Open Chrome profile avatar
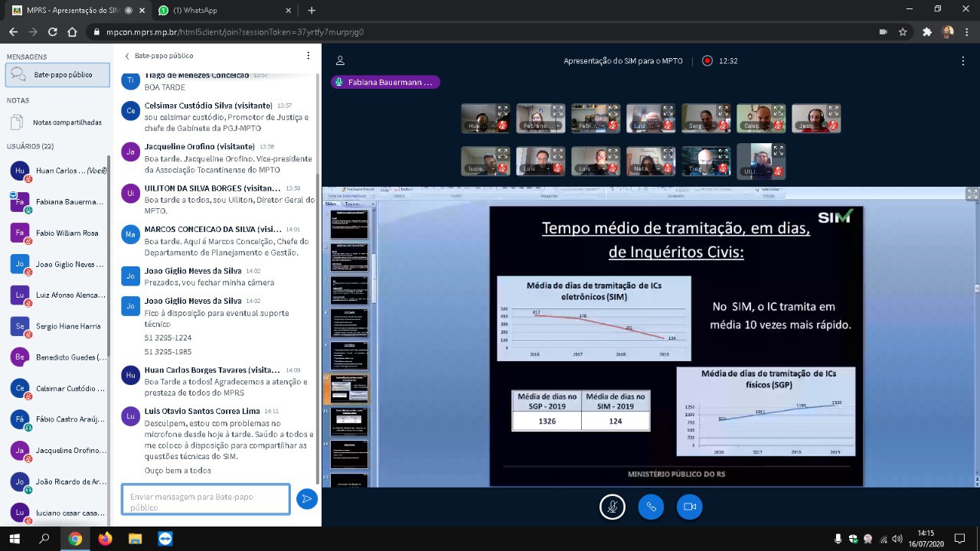 pyautogui.click(x=948, y=32)
